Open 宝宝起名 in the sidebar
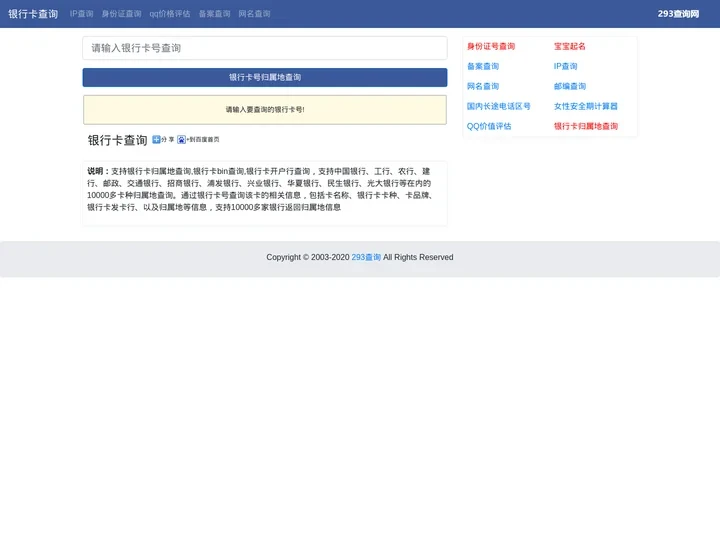This screenshot has height=540, width=720. (x=570, y=46)
